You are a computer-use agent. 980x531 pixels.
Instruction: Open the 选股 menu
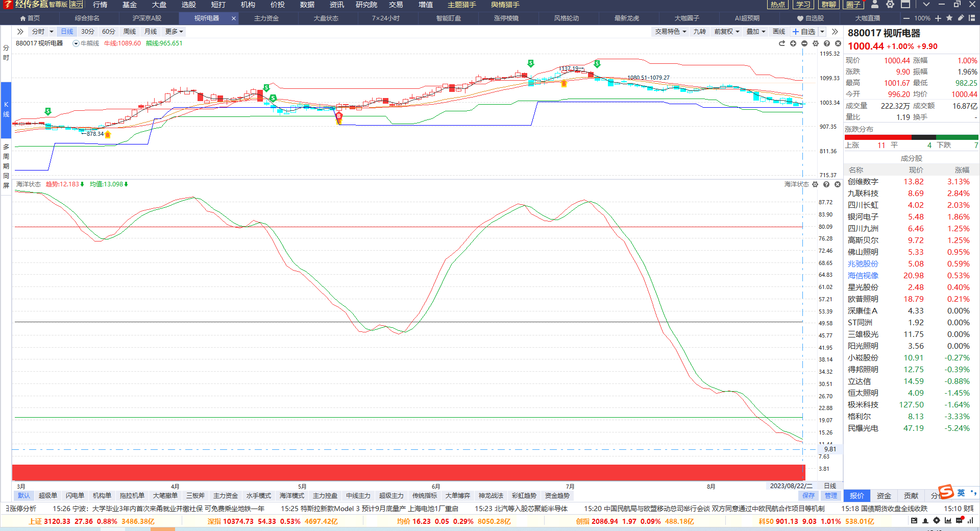coord(189,5)
